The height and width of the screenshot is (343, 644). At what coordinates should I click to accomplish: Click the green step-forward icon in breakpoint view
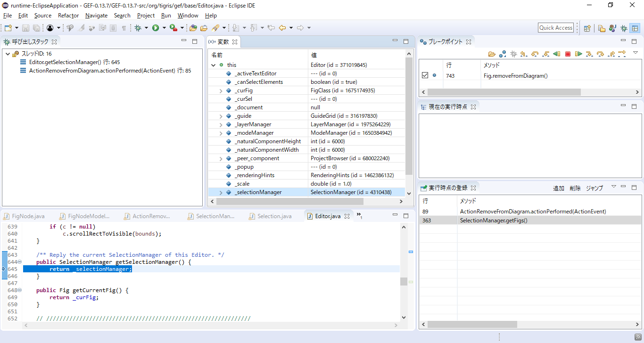click(578, 54)
